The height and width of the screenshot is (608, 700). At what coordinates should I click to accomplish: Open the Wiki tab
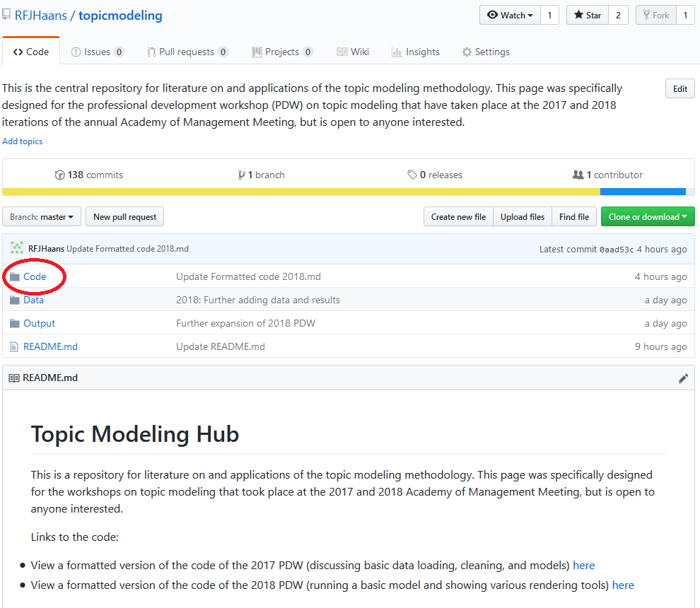click(353, 52)
